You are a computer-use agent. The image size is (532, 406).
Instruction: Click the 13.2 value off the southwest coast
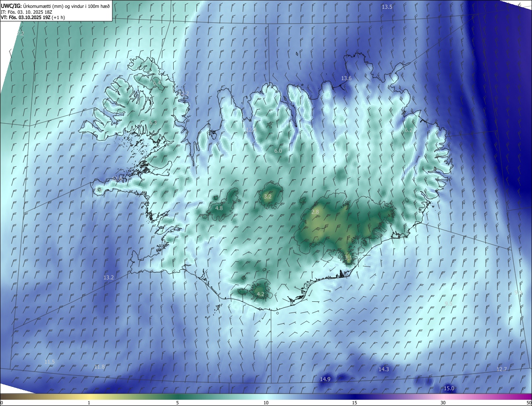pos(108,278)
